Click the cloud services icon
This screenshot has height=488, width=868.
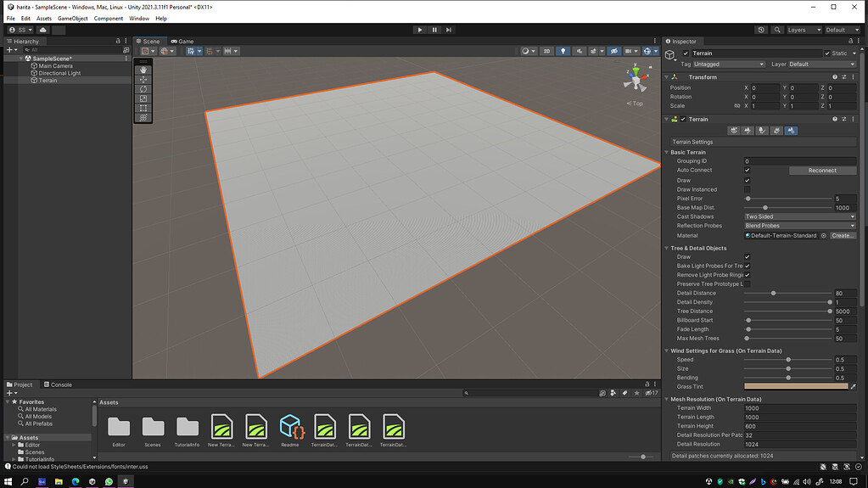pyautogui.click(x=42, y=30)
